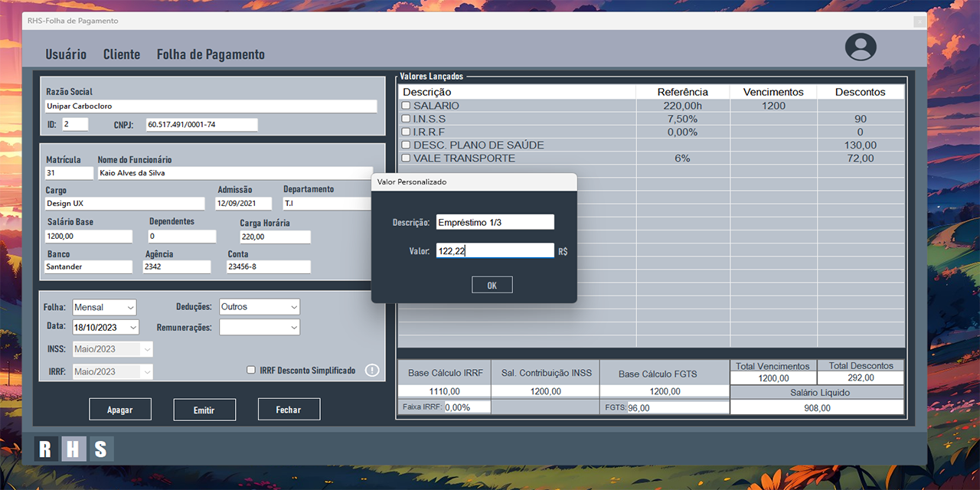Click the user profile avatar icon
This screenshot has width=980, height=490.
(x=861, y=47)
